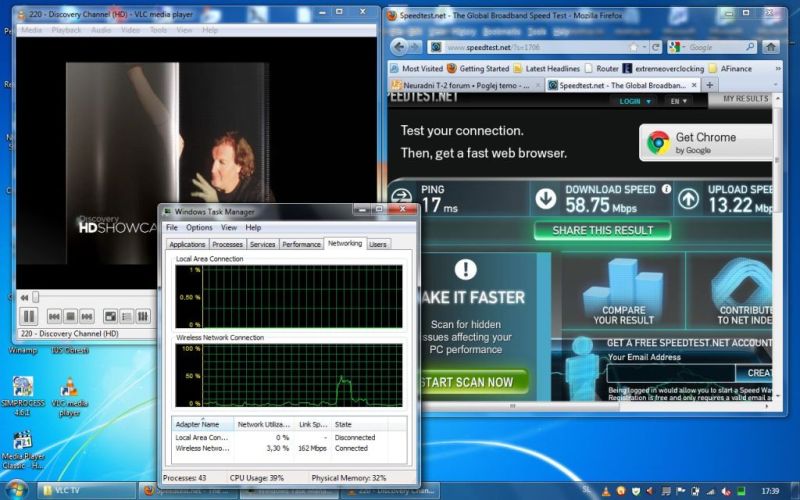Pause playback in VLC media player
This screenshot has height=500, width=800.
point(30,316)
